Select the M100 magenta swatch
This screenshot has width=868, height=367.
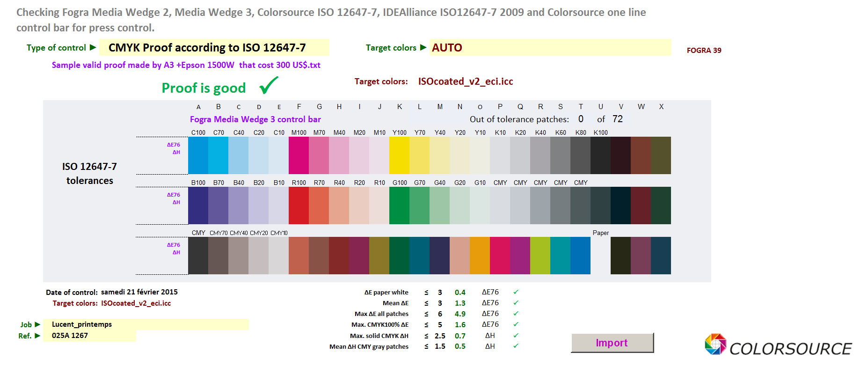(x=299, y=155)
